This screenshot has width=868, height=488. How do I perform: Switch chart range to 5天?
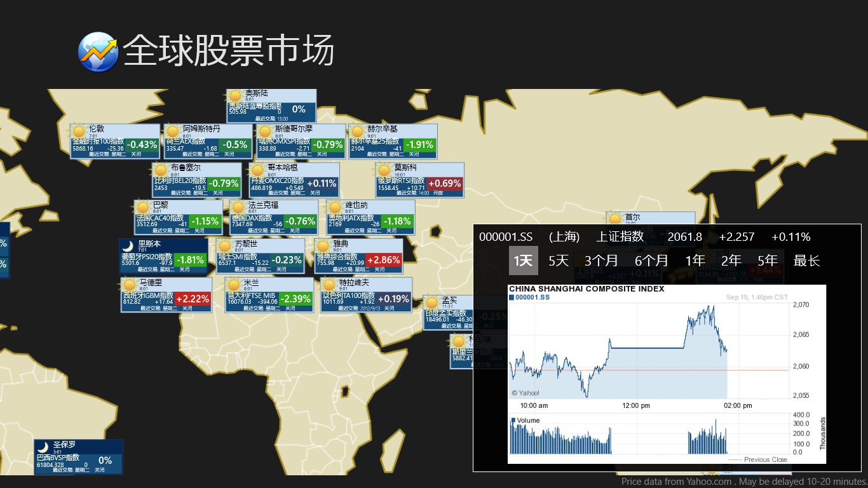[559, 261]
